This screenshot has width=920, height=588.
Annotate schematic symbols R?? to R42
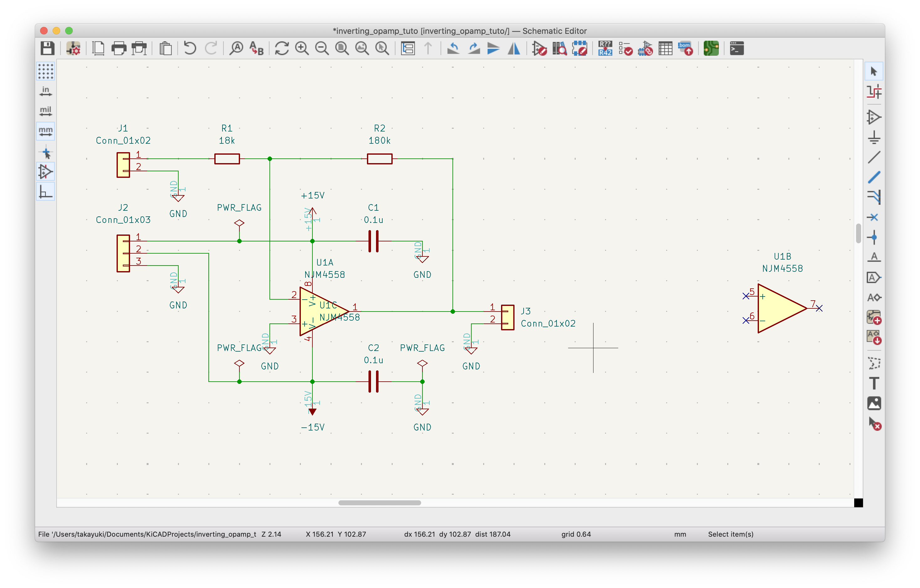(x=605, y=49)
